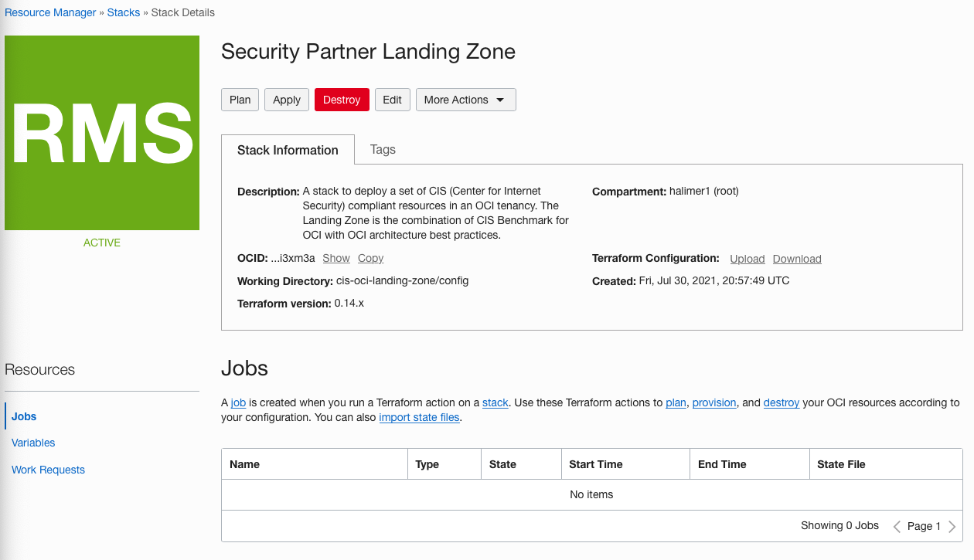
Task: Run a Plan on the stack
Action: coord(240,99)
